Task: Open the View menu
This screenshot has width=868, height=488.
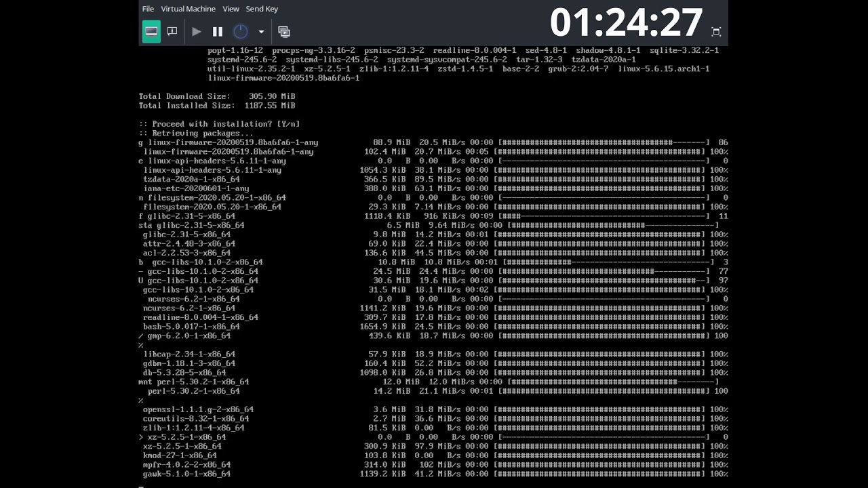Action: point(231,9)
